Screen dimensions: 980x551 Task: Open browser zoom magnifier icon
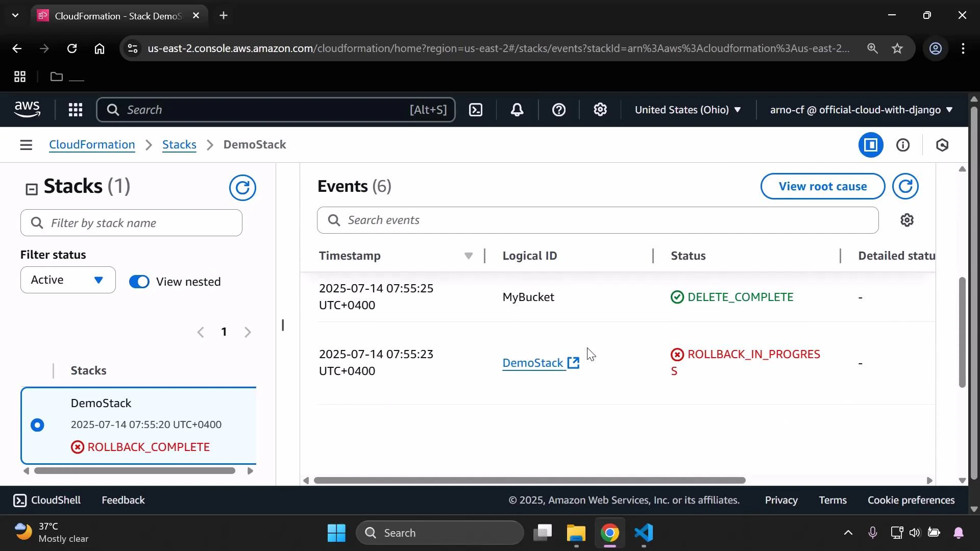click(x=872, y=48)
